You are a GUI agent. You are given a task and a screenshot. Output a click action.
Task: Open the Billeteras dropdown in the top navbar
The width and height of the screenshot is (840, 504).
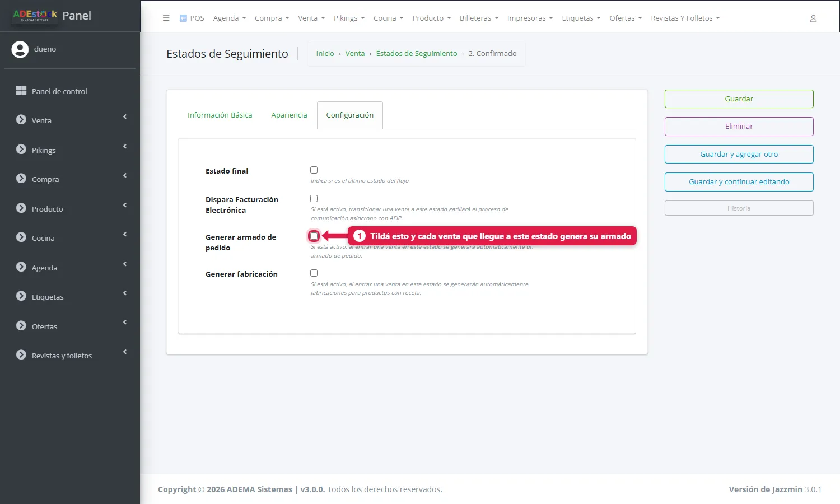tap(479, 18)
